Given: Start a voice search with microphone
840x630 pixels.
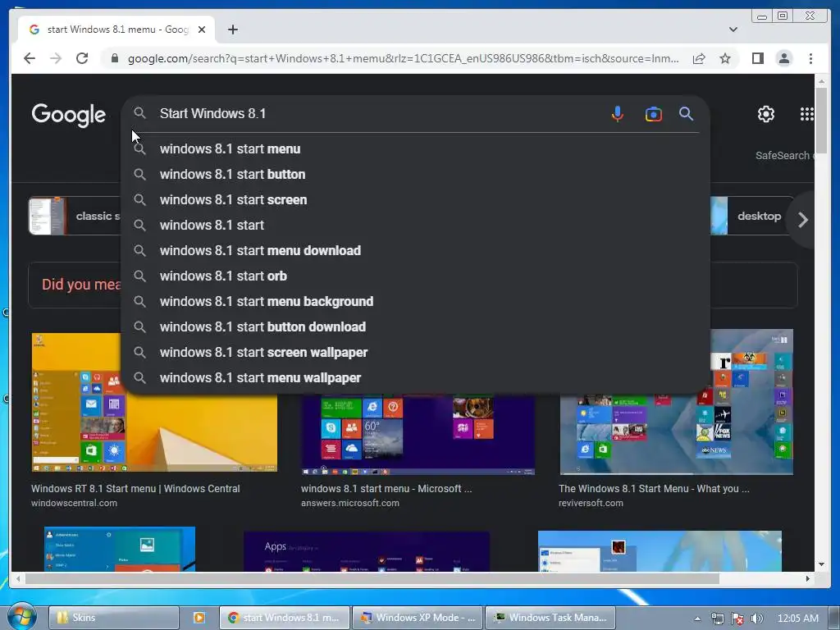Looking at the screenshot, I should coord(617,113).
